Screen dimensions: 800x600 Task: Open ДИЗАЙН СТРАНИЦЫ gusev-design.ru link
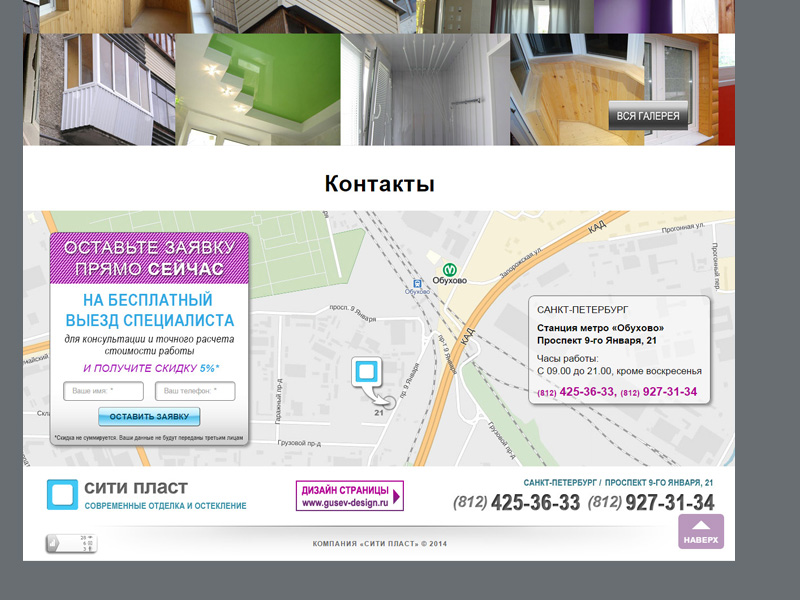coord(349,495)
